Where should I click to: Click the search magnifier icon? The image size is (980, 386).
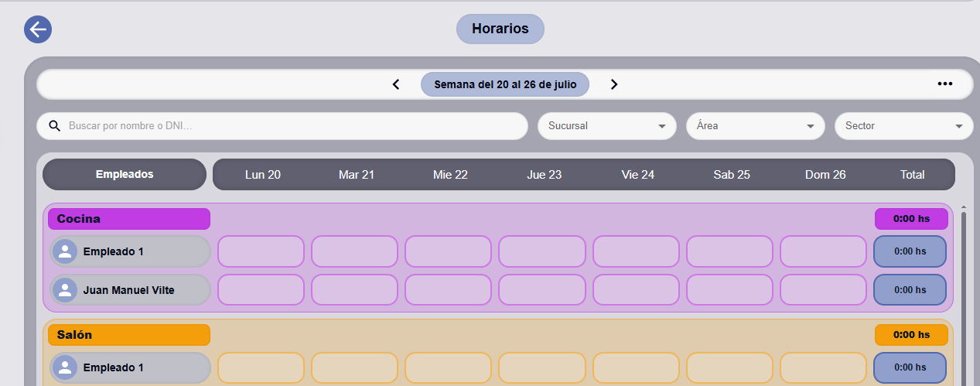tap(54, 126)
